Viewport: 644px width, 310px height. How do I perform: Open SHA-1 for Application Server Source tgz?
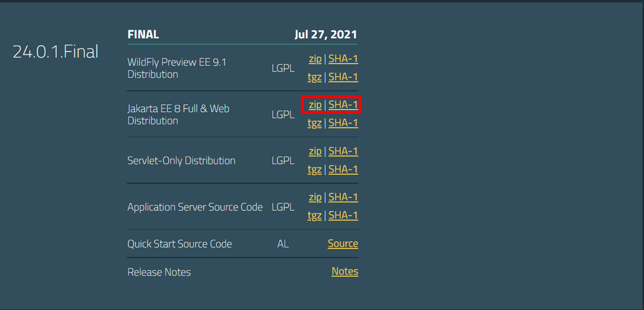point(343,216)
